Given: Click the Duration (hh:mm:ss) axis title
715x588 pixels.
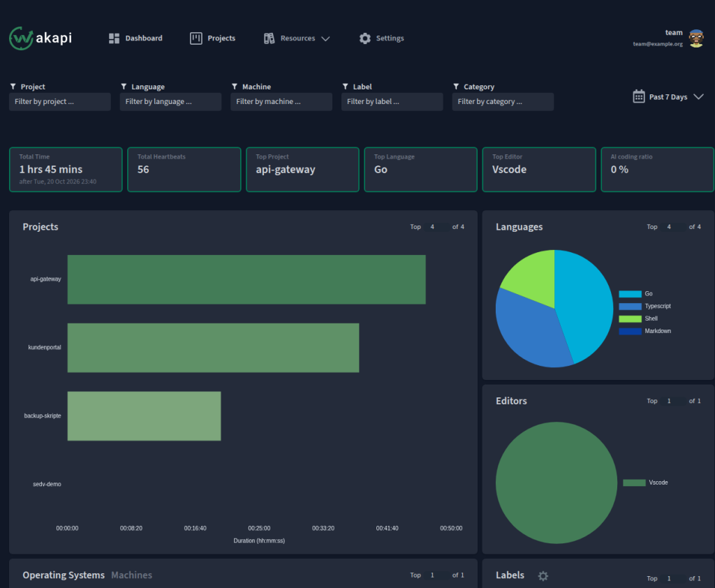Looking at the screenshot, I should click(259, 541).
